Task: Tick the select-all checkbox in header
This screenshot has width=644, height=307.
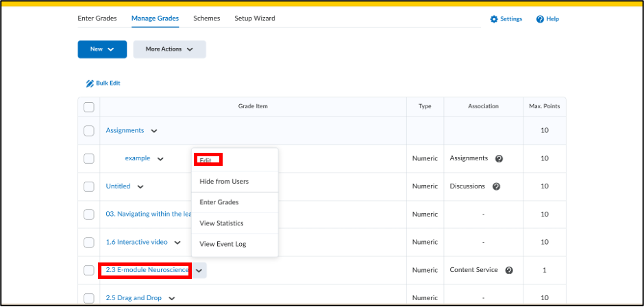Action: point(89,107)
